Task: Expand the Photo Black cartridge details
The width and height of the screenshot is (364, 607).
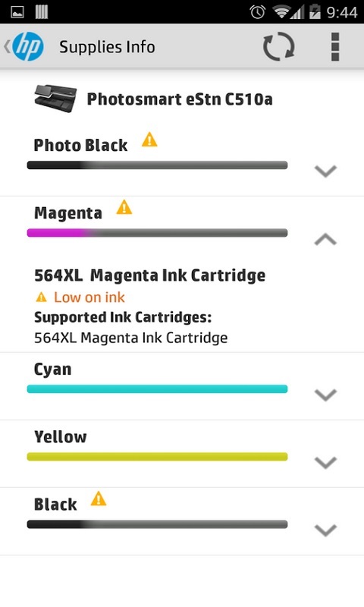Action: (x=326, y=171)
